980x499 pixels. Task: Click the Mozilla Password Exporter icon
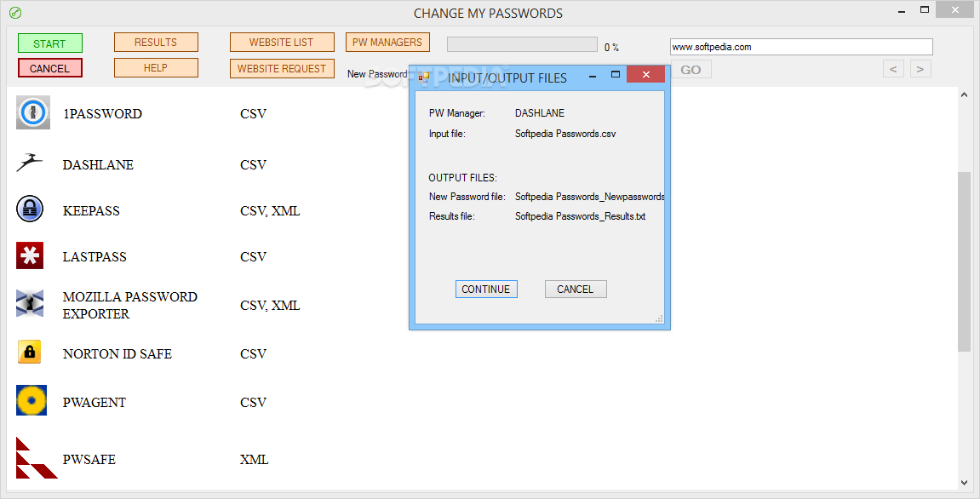pyautogui.click(x=30, y=303)
